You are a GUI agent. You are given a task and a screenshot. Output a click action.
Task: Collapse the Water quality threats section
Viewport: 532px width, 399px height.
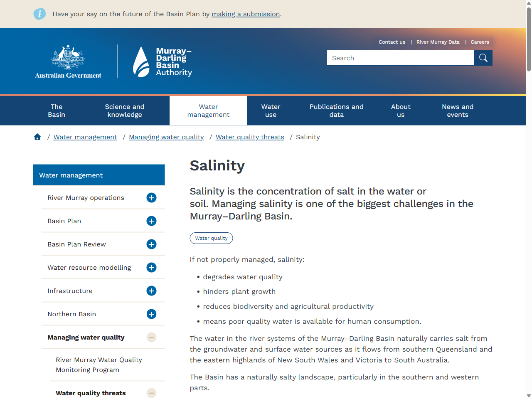[x=151, y=393]
